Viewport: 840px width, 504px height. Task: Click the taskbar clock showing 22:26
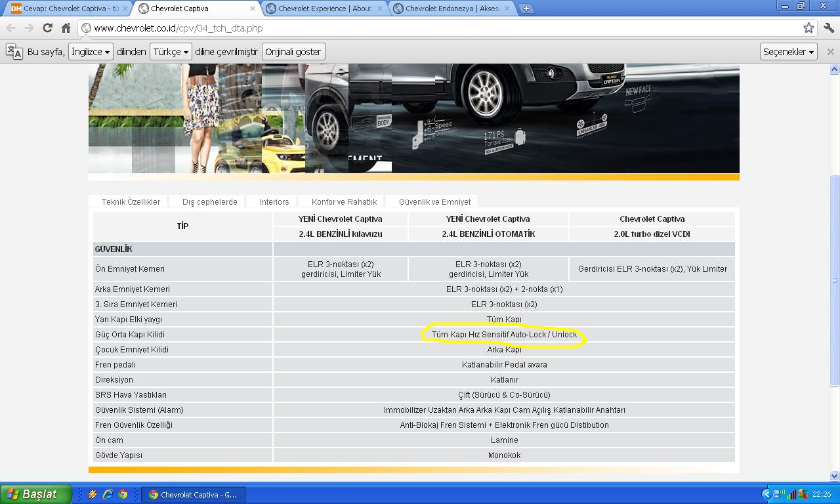(822, 494)
